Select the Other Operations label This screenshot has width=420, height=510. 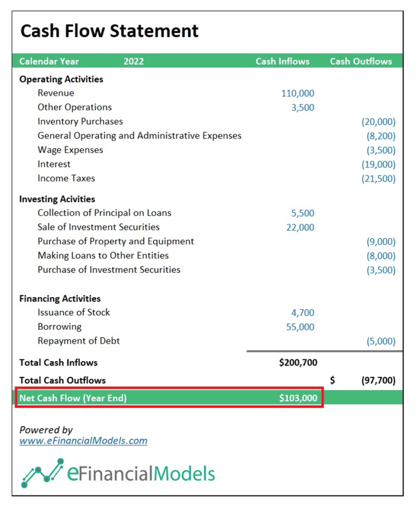(x=75, y=108)
